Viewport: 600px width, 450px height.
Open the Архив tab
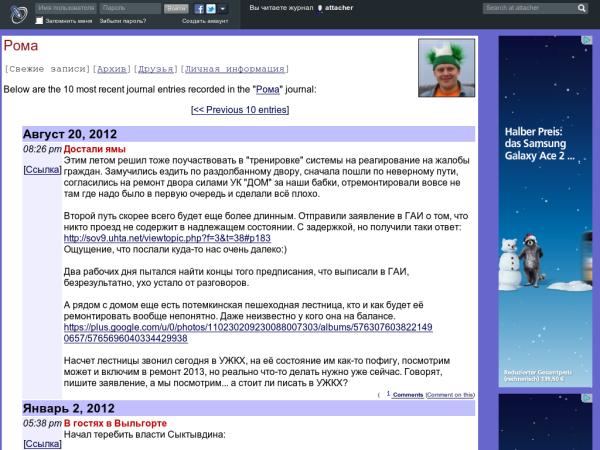111,69
